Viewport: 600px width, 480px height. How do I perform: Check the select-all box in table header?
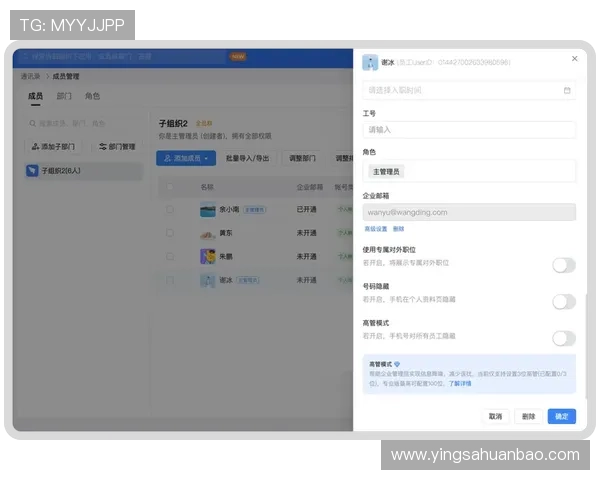coord(170,187)
